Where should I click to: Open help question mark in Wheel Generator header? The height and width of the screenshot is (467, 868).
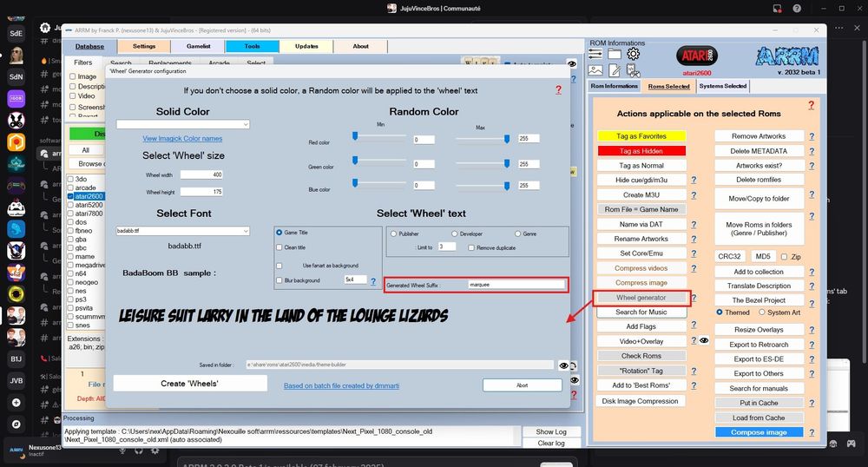pyautogui.click(x=558, y=89)
